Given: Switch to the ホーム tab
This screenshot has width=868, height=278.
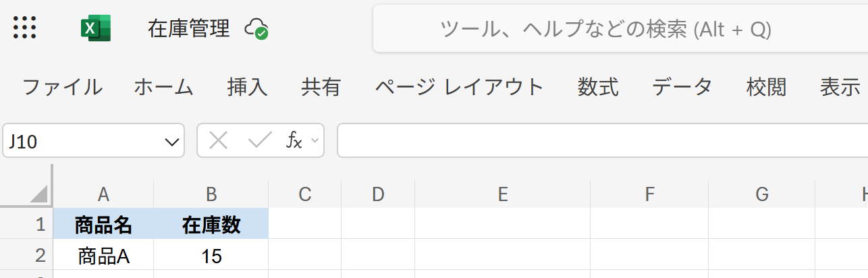Looking at the screenshot, I should point(163,87).
